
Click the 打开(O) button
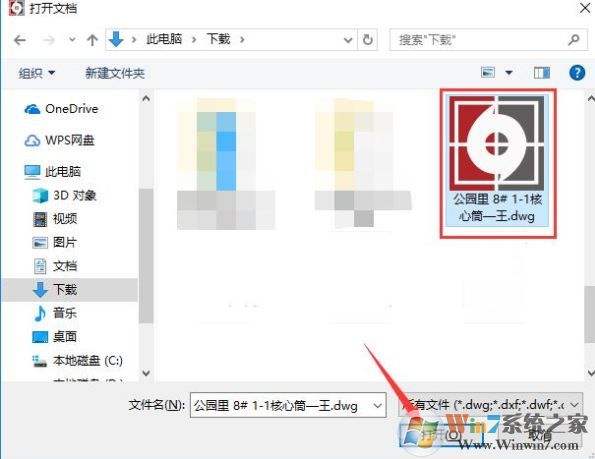pos(441,434)
